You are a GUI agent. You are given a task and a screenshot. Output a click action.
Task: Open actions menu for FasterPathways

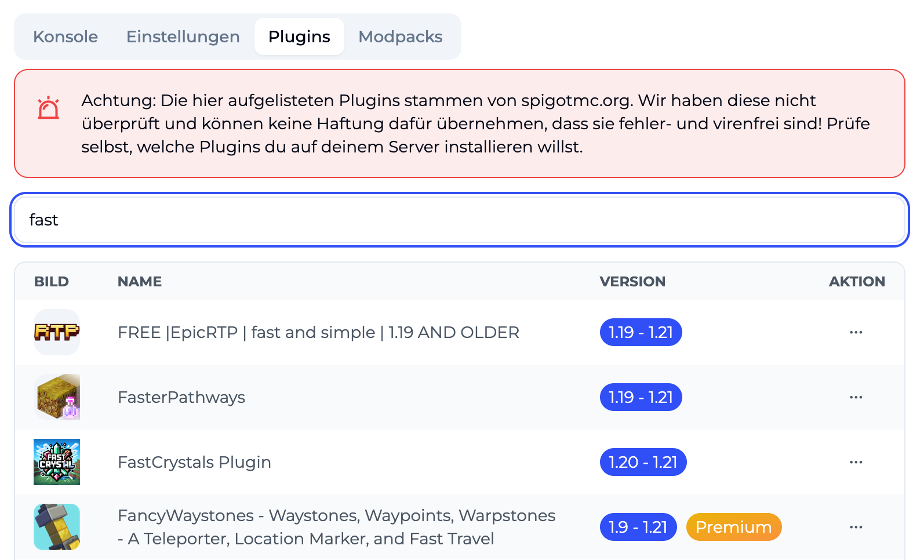pyautogui.click(x=856, y=397)
